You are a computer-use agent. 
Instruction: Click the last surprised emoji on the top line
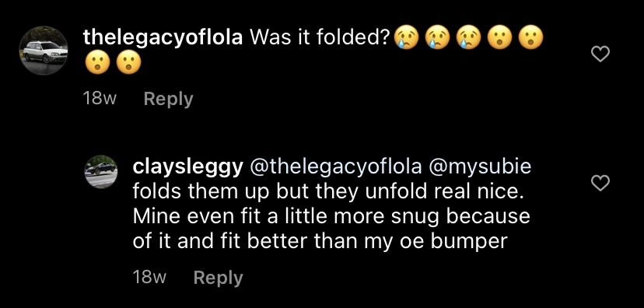[x=531, y=39]
